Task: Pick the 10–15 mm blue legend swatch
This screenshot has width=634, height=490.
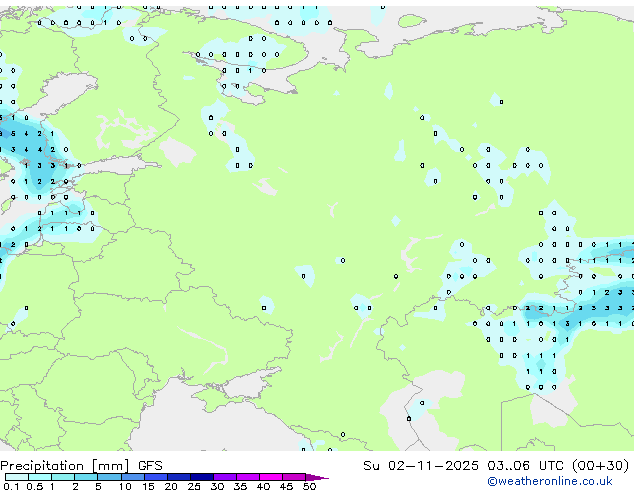Action: pos(133,477)
